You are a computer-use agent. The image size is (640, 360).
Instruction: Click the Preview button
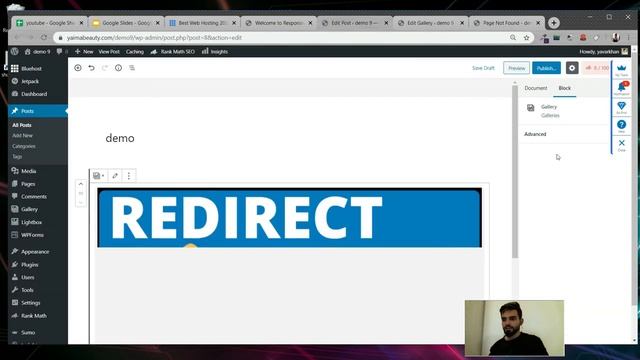[x=516, y=68]
